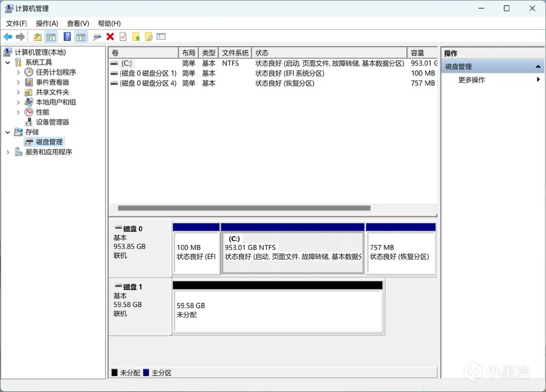
Task: Click the 文件系统 column header
Action: pyautogui.click(x=235, y=53)
